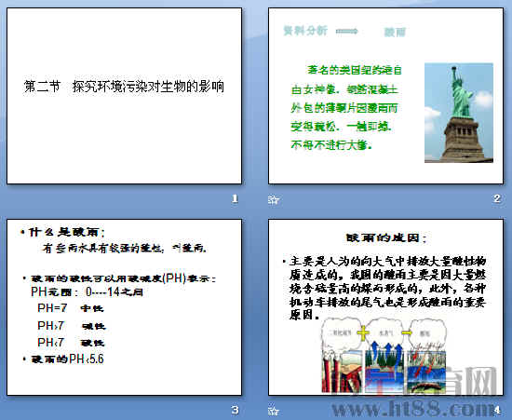Click slide number 2 label
Screen dimensions: 512x420
coord(497,198)
